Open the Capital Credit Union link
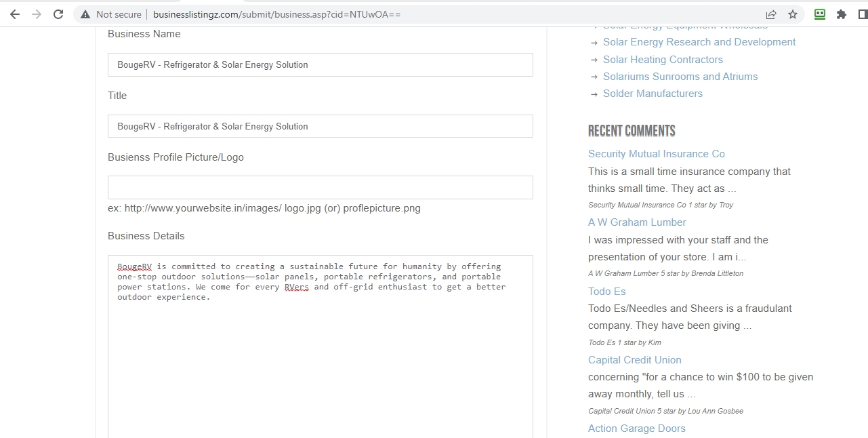The image size is (868, 438). tap(634, 360)
